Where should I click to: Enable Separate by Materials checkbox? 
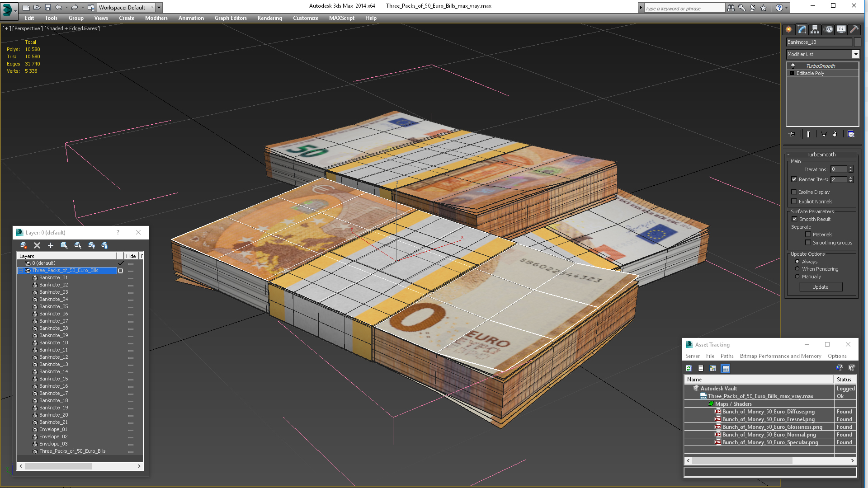point(808,235)
